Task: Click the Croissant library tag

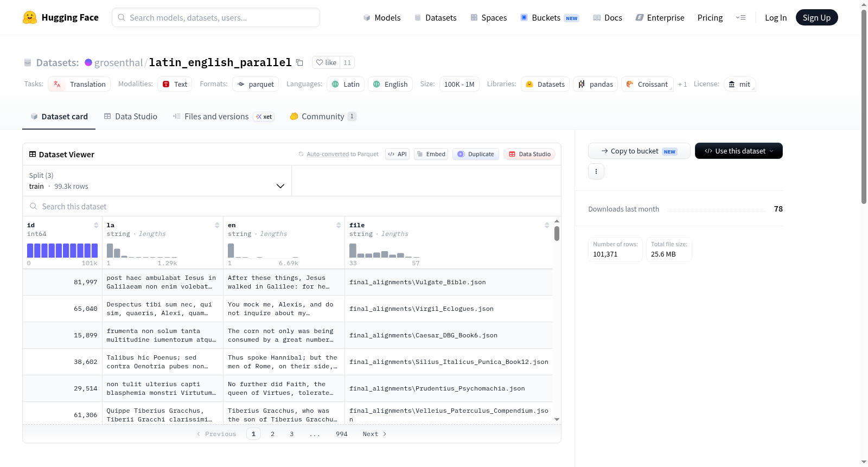Action: [x=647, y=84]
